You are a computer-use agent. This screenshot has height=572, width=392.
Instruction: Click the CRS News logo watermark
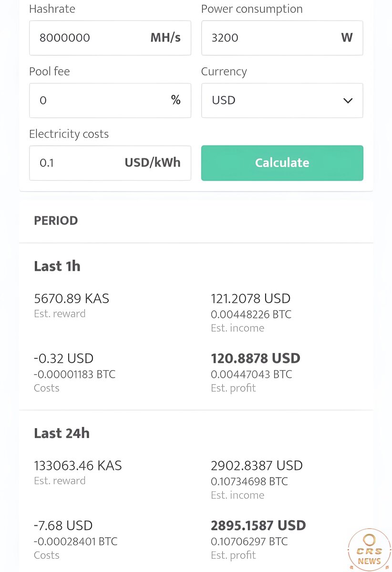369,549
